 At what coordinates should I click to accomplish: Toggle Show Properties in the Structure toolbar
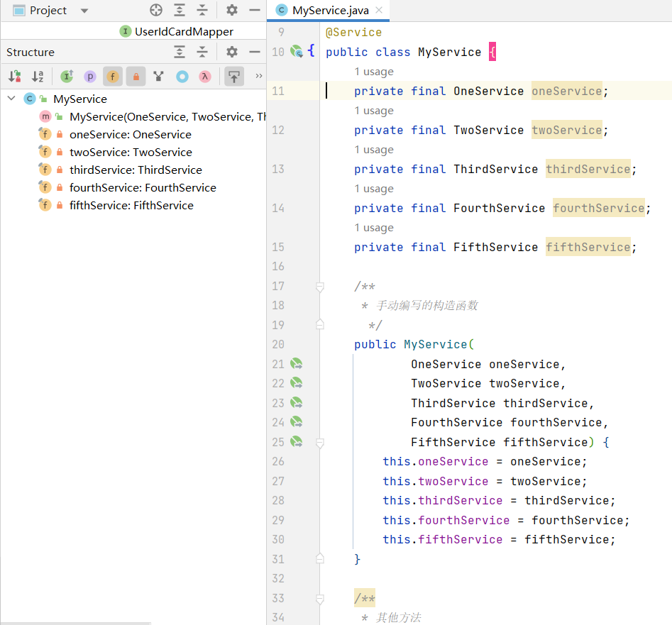coord(89,76)
